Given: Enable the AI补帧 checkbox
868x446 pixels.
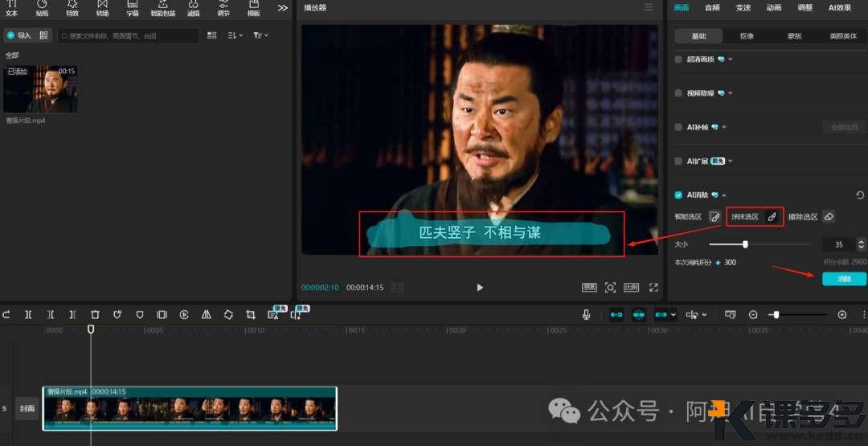Looking at the screenshot, I should click(x=678, y=127).
